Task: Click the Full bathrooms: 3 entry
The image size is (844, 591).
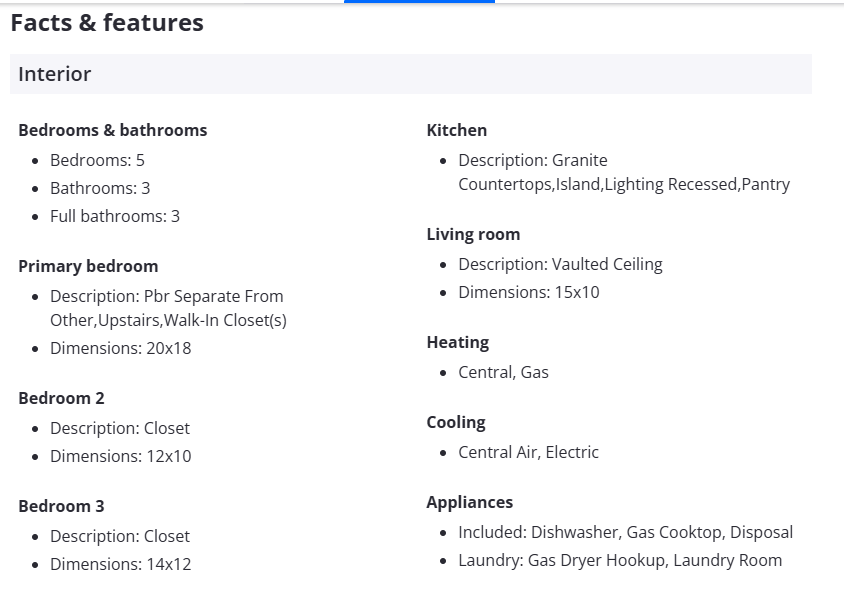Action: (115, 216)
